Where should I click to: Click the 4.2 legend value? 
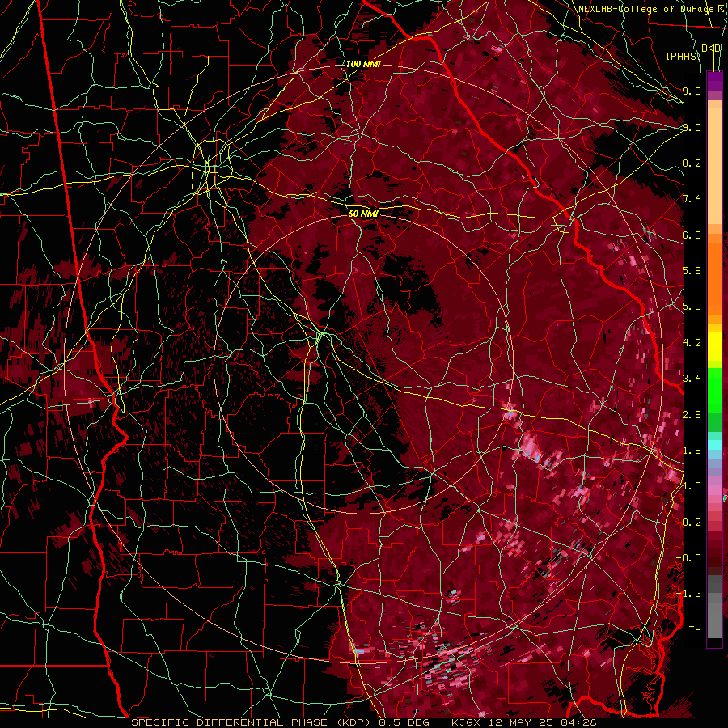click(692, 343)
